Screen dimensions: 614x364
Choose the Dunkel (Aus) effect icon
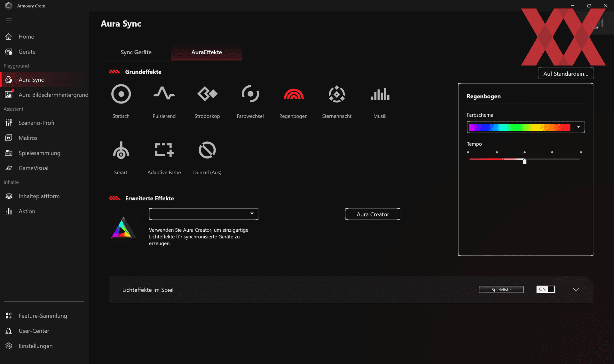tap(207, 150)
